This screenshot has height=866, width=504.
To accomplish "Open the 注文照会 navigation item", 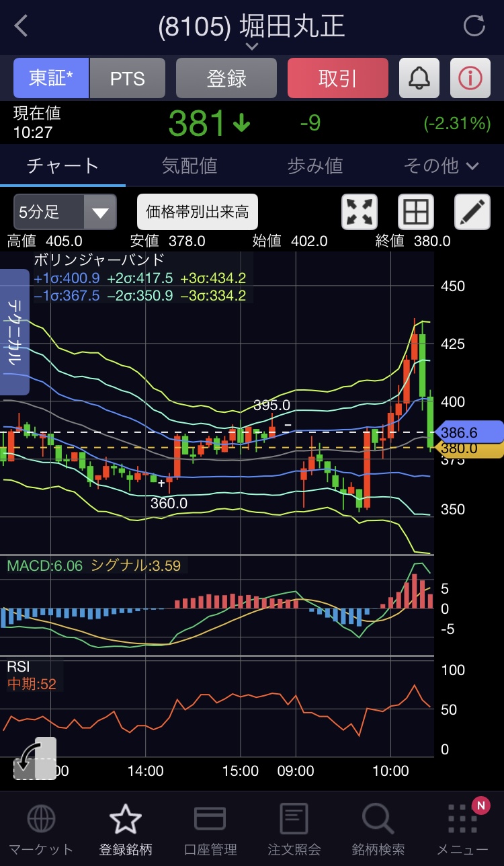I will point(294,830).
